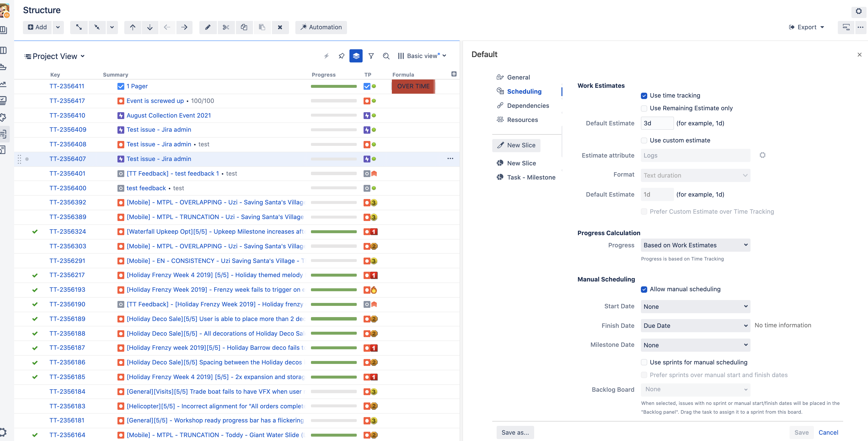Viewport: 868px width, 441px height.
Task: Switch to the Dependencies settings tab
Action: click(x=528, y=106)
